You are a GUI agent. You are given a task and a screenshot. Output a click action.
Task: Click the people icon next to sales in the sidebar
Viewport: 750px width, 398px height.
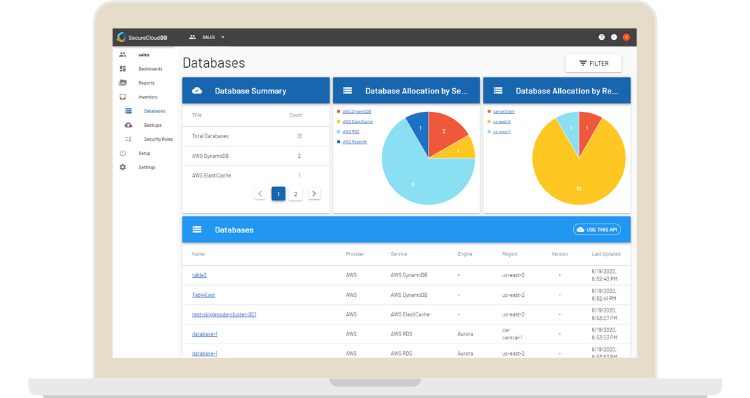coord(123,55)
